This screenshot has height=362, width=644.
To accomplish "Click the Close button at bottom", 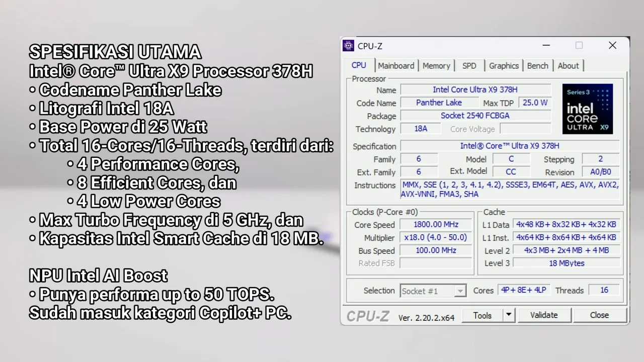I will [x=599, y=315].
